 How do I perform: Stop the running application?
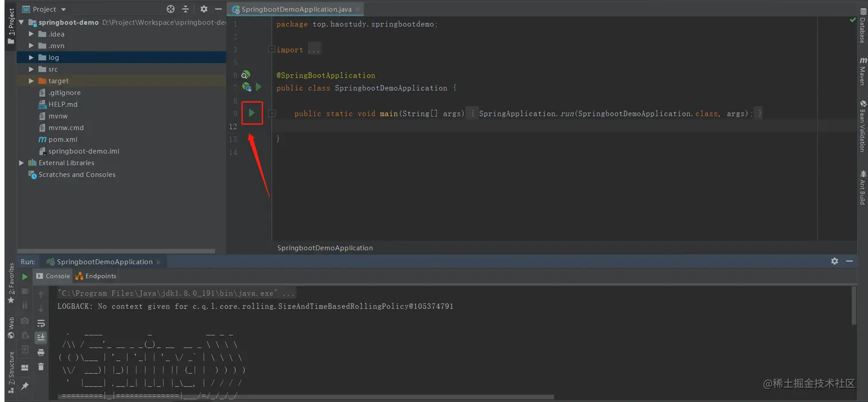pyautogui.click(x=25, y=292)
